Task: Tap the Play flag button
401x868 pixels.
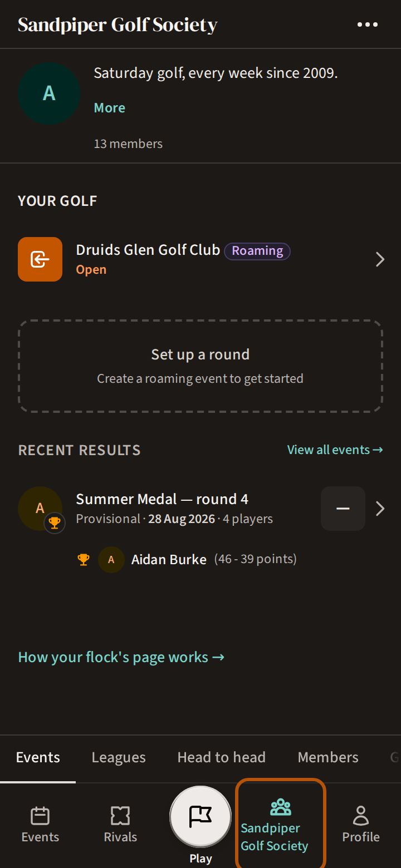Action: pyautogui.click(x=200, y=816)
